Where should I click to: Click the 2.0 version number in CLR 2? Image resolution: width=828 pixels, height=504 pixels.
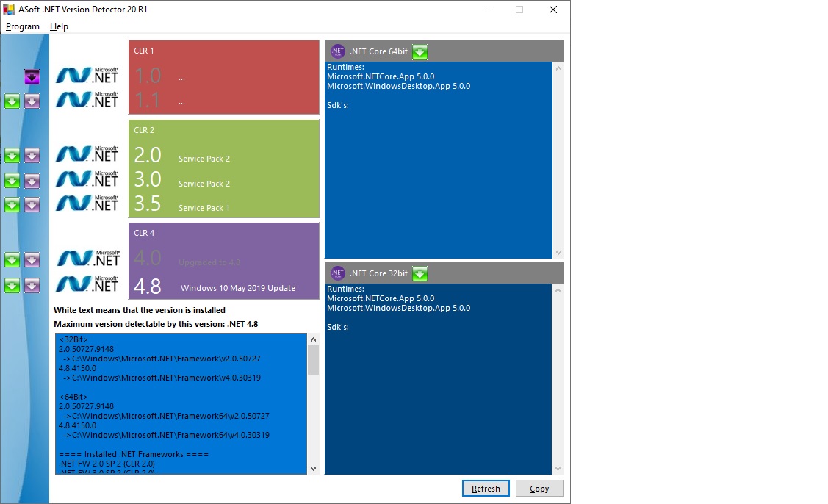(148, 155)
